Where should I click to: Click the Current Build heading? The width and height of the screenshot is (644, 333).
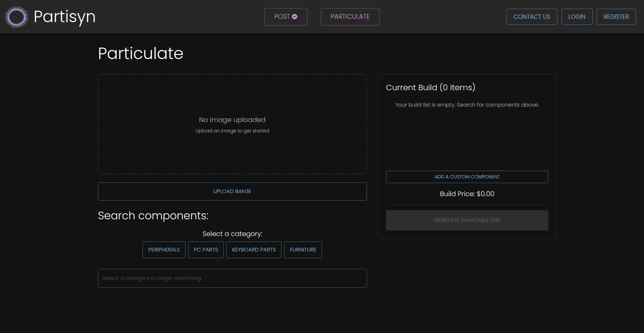pyautogui.click(x=430, y=88)
